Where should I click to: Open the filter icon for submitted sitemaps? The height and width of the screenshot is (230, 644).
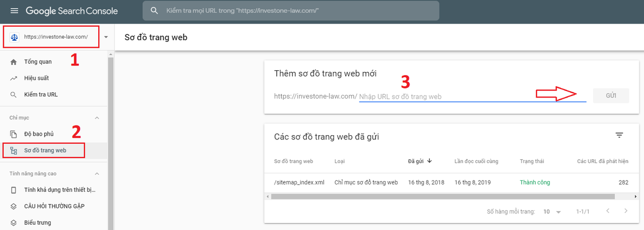coord(619,136)
